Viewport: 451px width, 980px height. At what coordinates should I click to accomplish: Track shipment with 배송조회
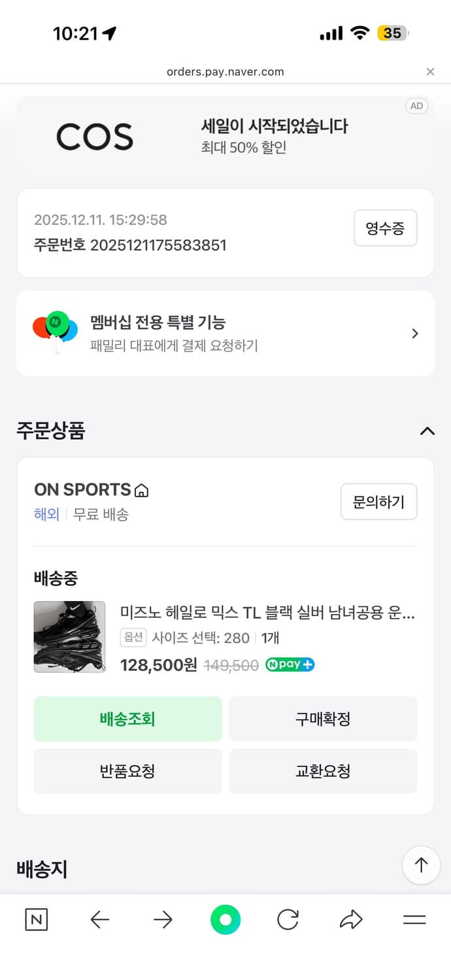[x=127, y=719]
